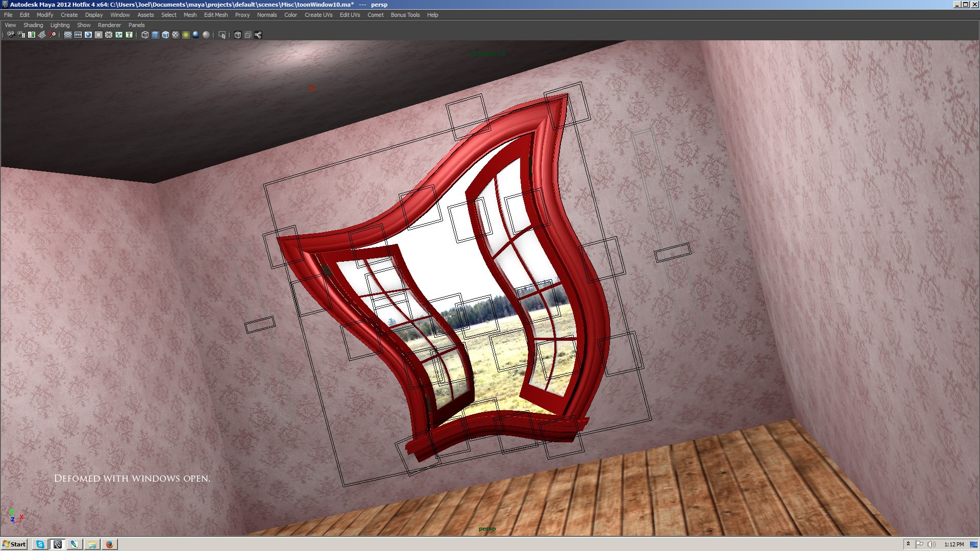The image size is (980, 551).
Task: Open the Edit Mesh menu
Action: pyautogui.click(x=216, y=15)
